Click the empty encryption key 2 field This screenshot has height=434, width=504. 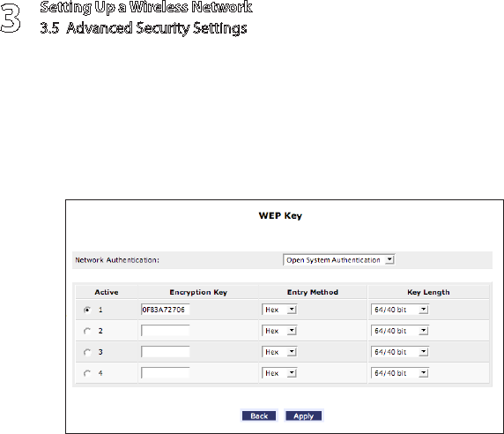(x=166, y=331)
